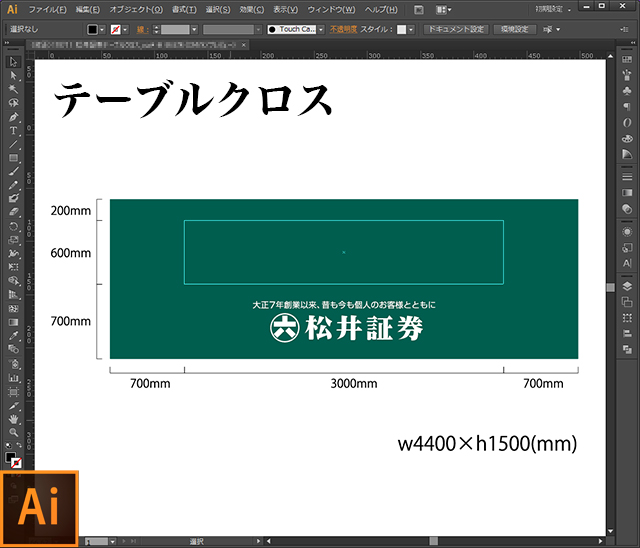Pick the Pencil tool
640x548 pixels.
point(13,185)
